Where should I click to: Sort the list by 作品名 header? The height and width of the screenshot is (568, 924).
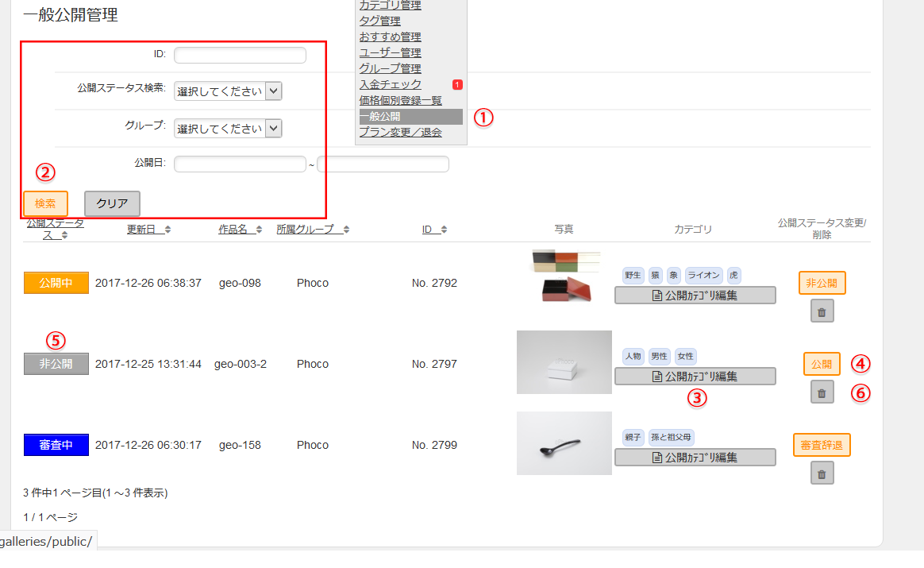click(x=239, y=230)
